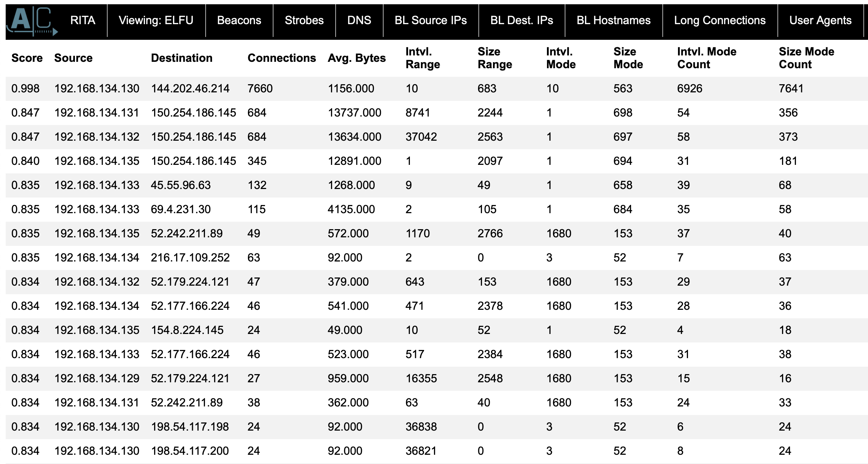
Task: Open the User Agents tab
Action: coord(820,21)
